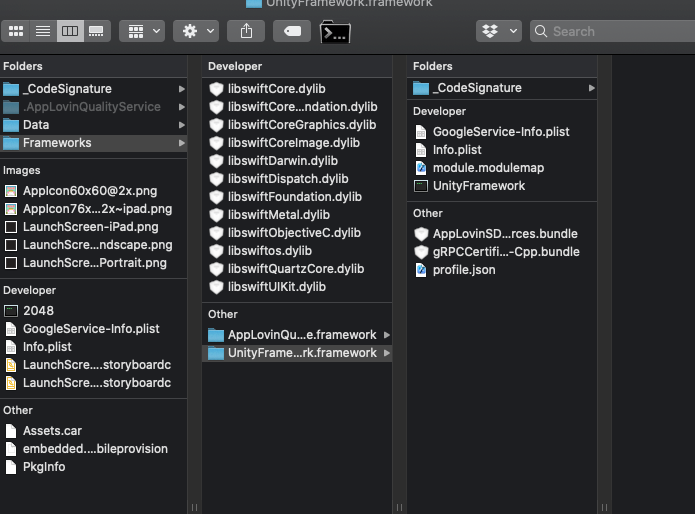Select libswiftos.dylib
Screen dimensions: 695x514
(x=297, y=251)
